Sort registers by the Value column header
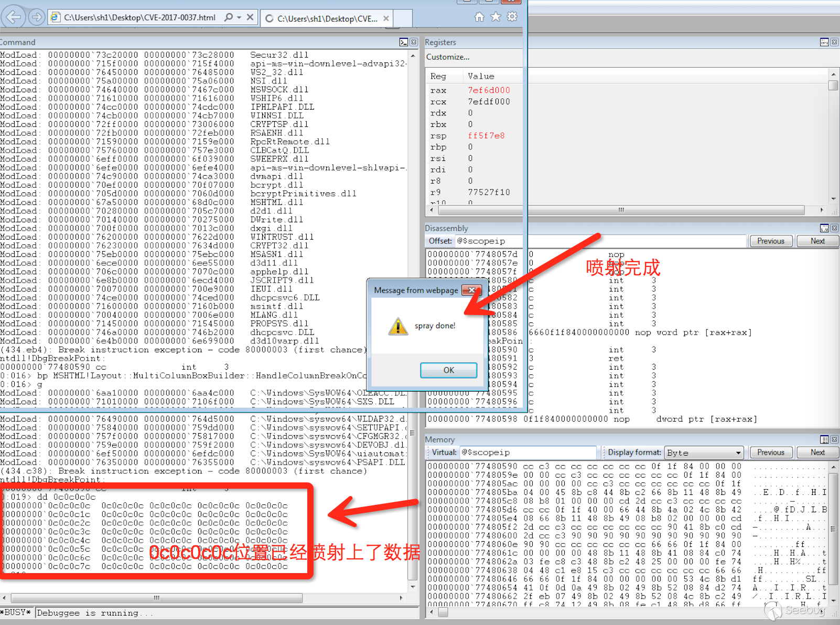 click(x=481, y=76)
